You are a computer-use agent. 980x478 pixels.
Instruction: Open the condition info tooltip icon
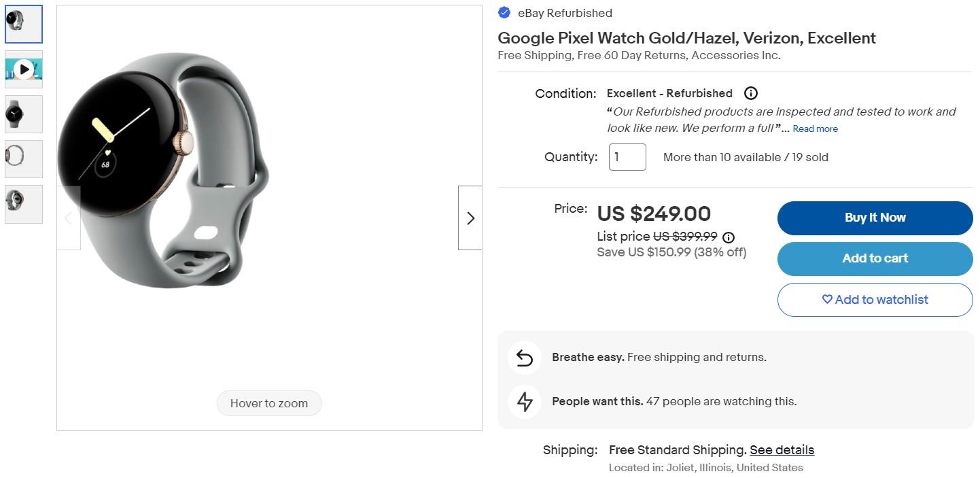point(751,93)
